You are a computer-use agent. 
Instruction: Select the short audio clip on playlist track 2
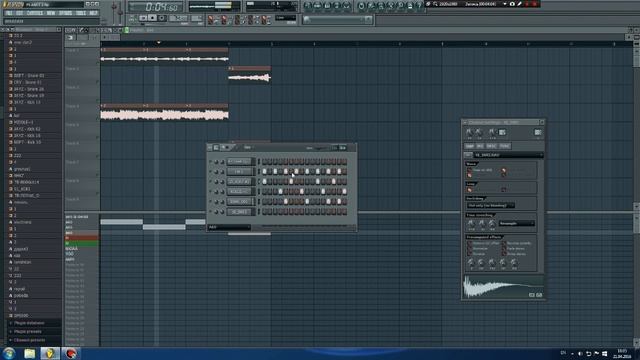[249, 74]
